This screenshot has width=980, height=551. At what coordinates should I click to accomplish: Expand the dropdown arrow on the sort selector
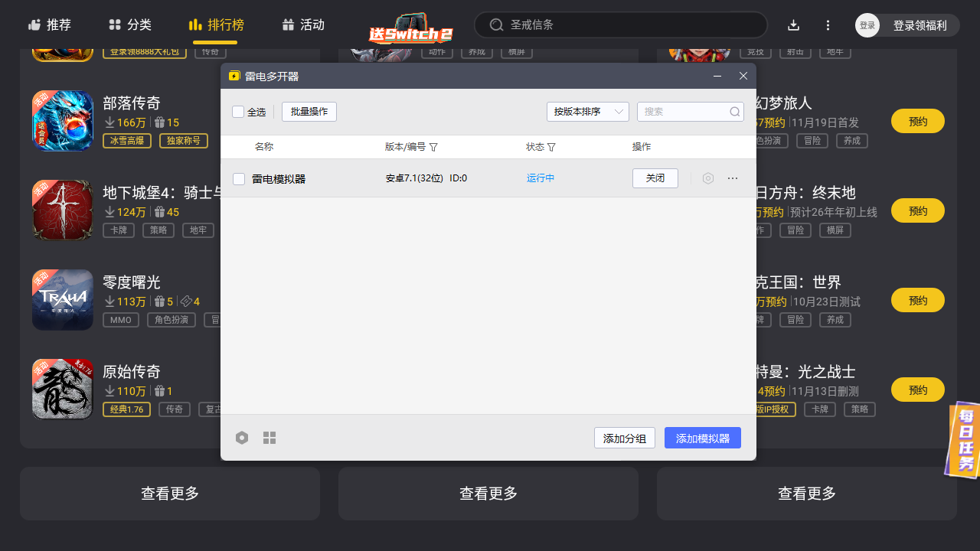[620, 111]
